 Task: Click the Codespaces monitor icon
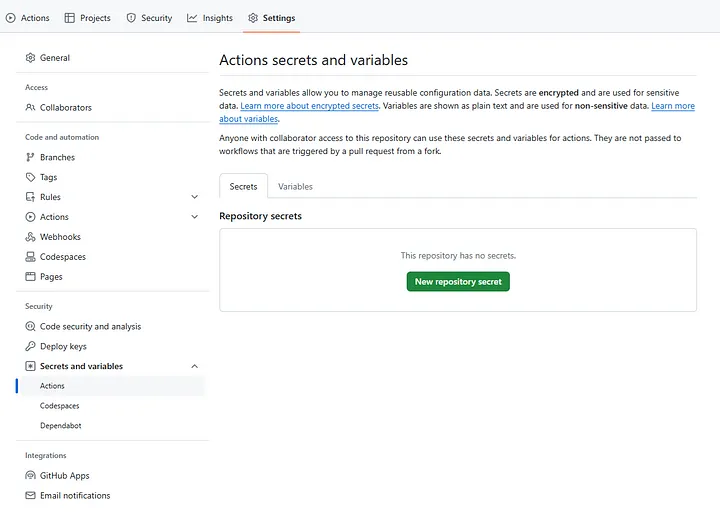pos(30,257)
